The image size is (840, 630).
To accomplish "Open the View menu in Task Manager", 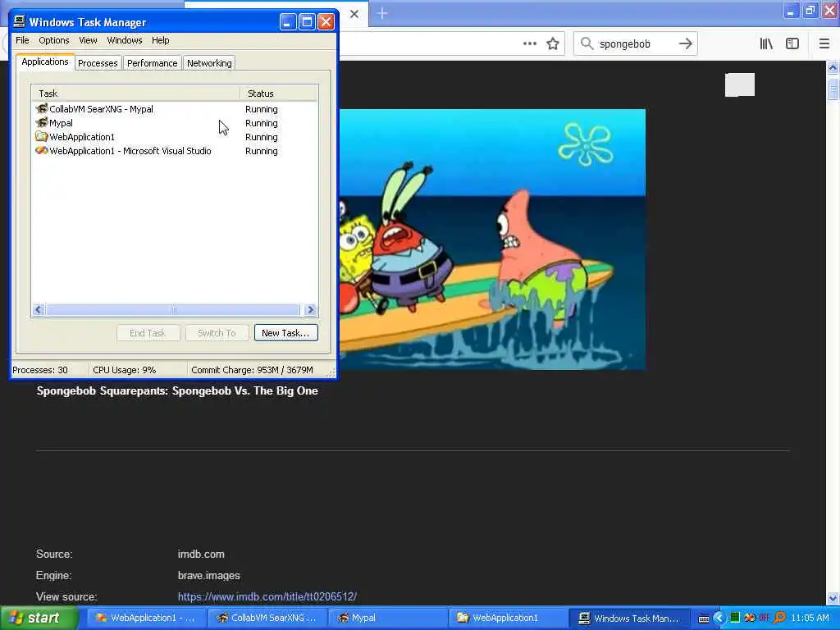I will (88, 40).
